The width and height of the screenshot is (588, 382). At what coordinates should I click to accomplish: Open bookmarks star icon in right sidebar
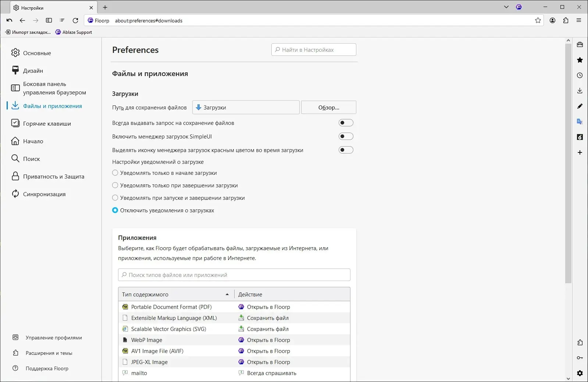(580, 60)
